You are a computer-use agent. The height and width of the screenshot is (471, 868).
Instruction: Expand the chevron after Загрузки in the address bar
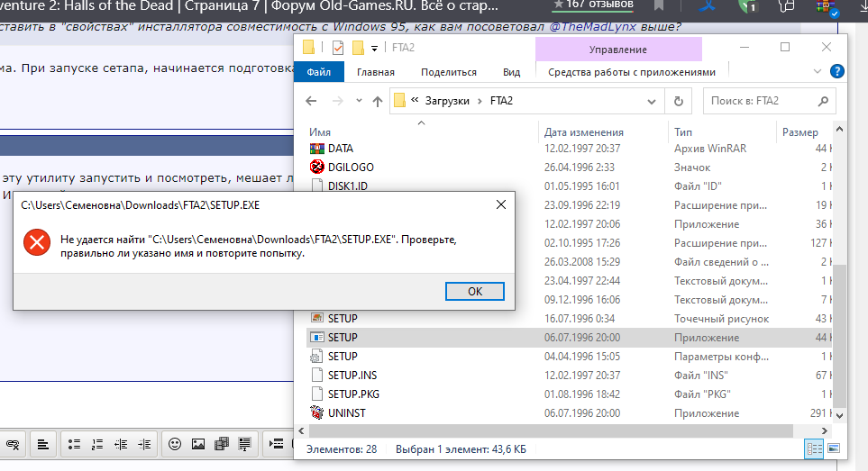coord(480,101)
